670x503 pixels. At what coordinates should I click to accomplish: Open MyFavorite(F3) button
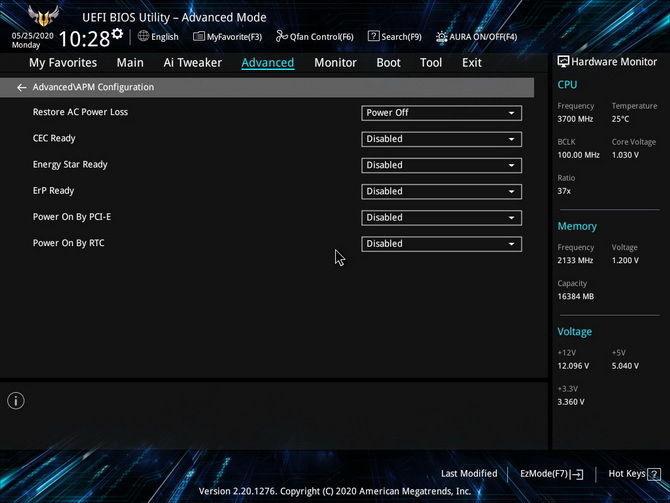(228, 37)
